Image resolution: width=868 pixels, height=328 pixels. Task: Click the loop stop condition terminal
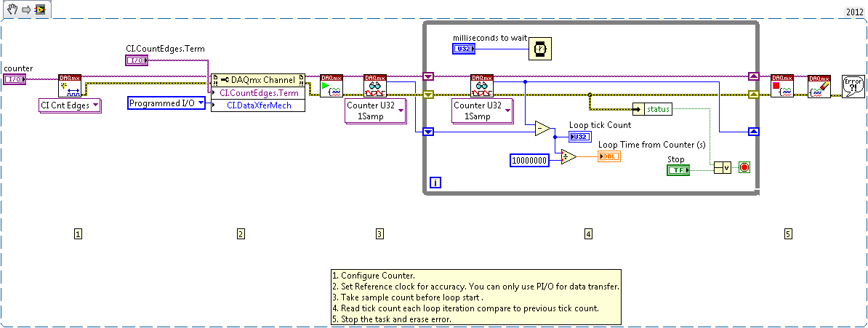(x=744, y=167)
